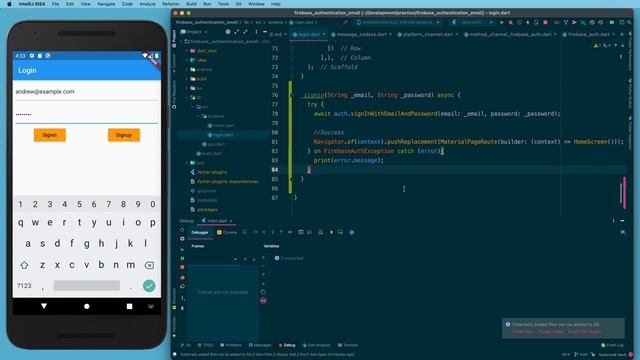Switch to the Console tab in the debug panel

tap(227, 232)
